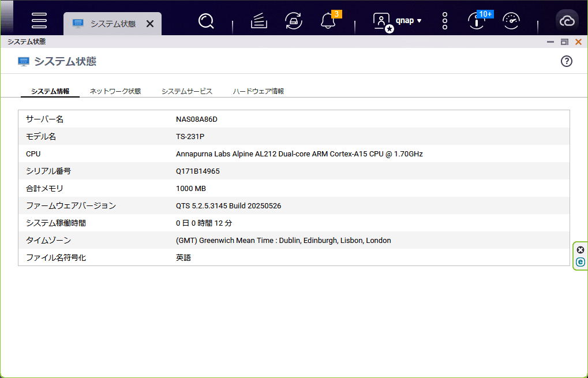Image resolution: width=588 pixels, height=378 pixels.
Task: Click the notification badge showing 3
Action: [x=337, y=14]
